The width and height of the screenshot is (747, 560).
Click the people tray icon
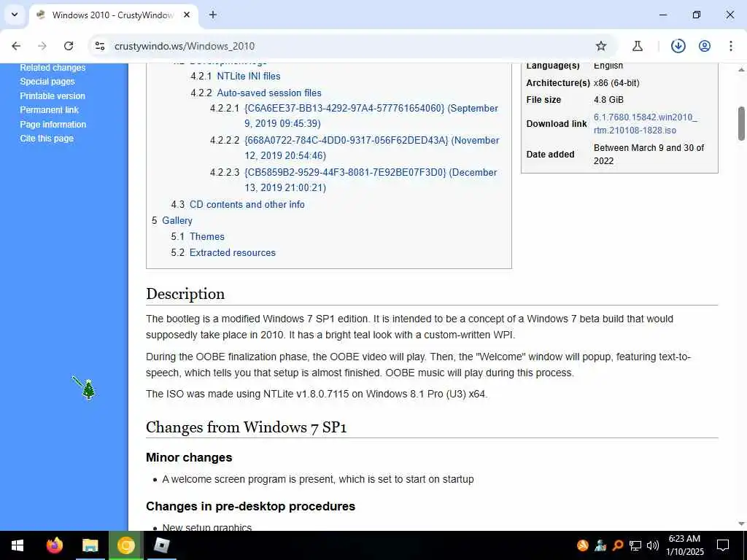pyautogui.click(x=600, y=545)
